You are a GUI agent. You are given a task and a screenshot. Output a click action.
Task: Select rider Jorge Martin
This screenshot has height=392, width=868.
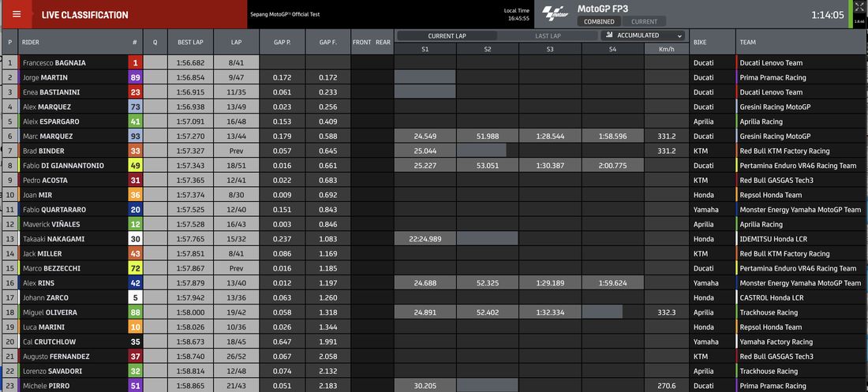click(46, 77)
